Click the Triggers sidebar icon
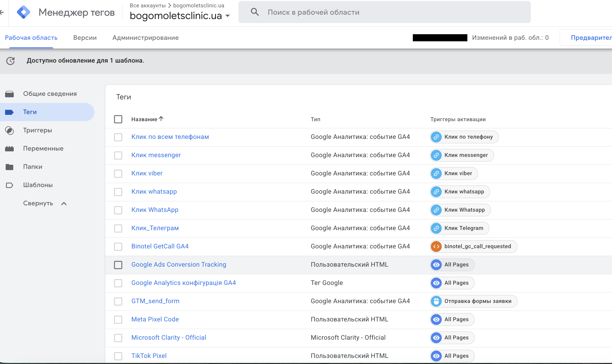Image resolution: width=612 pixels, height=364 pixels. 9,130
